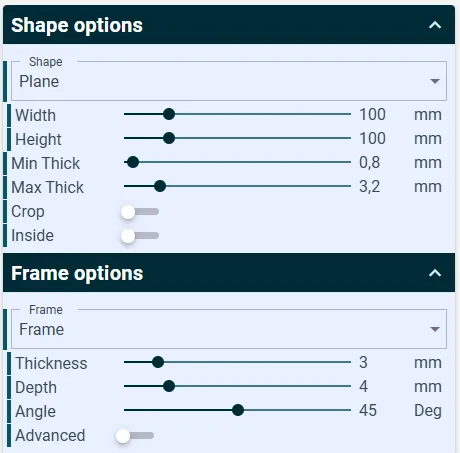Viewport: 460px width, 453px height.
Task: Toggle the Crop switch
Action: click(140, 212)
